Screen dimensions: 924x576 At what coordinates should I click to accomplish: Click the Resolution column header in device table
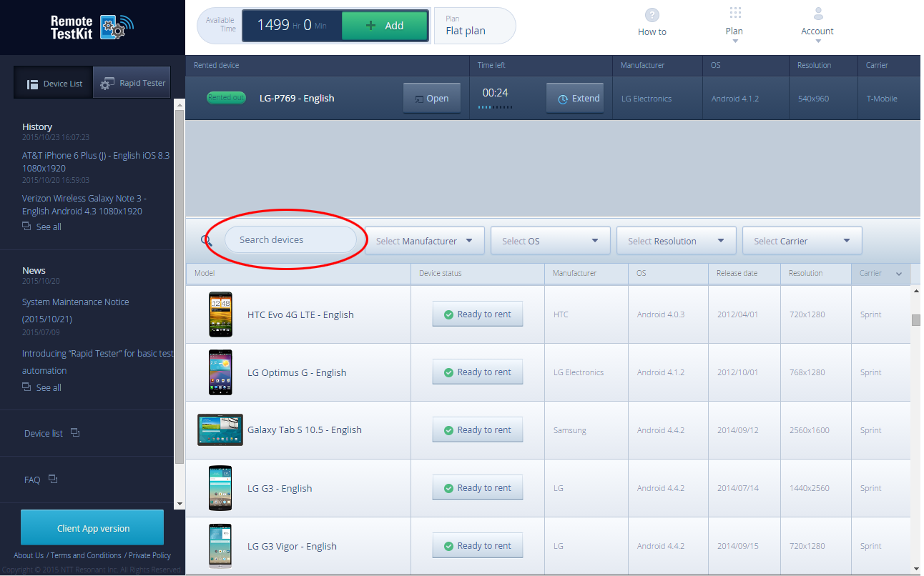(x=815, y=273)
